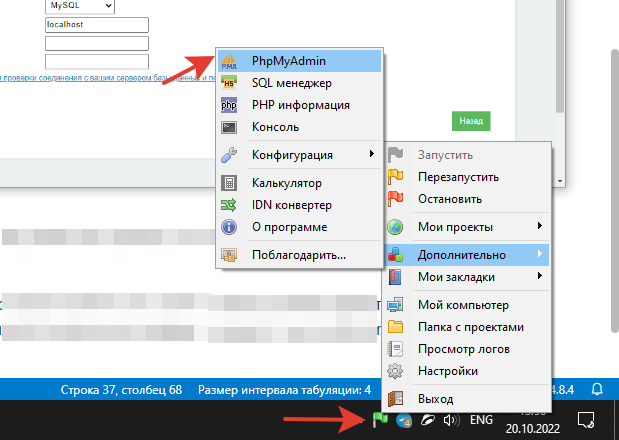Click the Выход door icon
The height and width of the screenshot is (440, 619).
point(395,399)
